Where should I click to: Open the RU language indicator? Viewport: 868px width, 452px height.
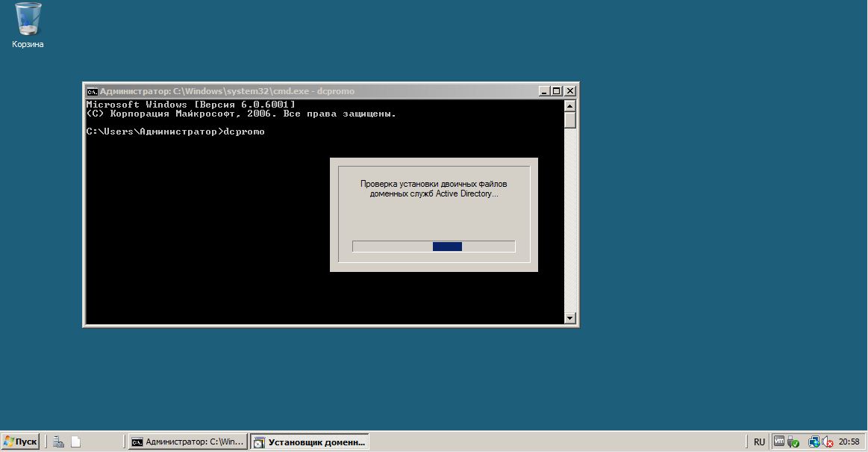pyautogui.click(x=759, y=442)
